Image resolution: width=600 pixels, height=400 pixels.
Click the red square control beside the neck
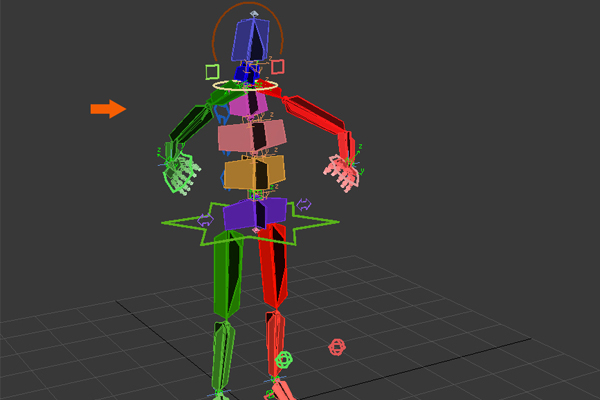278,67
